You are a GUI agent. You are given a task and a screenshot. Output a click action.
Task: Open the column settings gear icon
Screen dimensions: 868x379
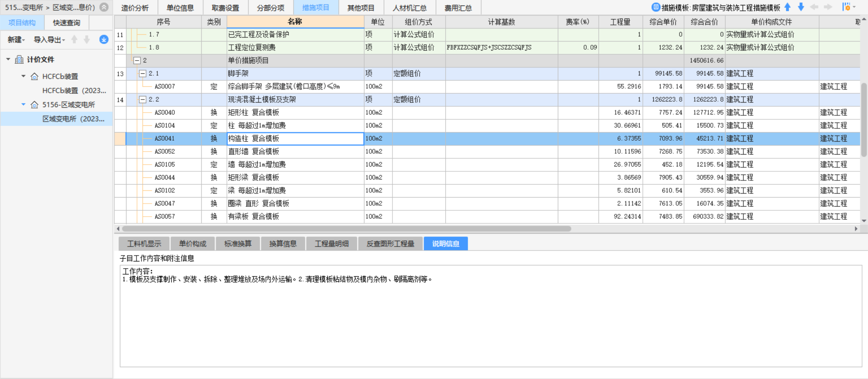click(846, 7)
